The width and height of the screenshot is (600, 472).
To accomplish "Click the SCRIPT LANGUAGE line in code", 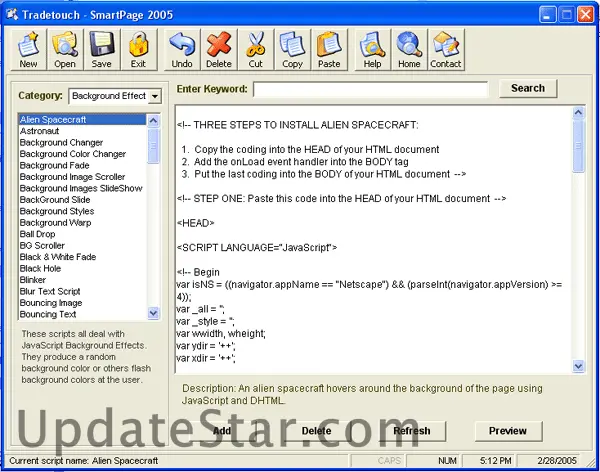I will pyautogui.click(x=257, y=248).
